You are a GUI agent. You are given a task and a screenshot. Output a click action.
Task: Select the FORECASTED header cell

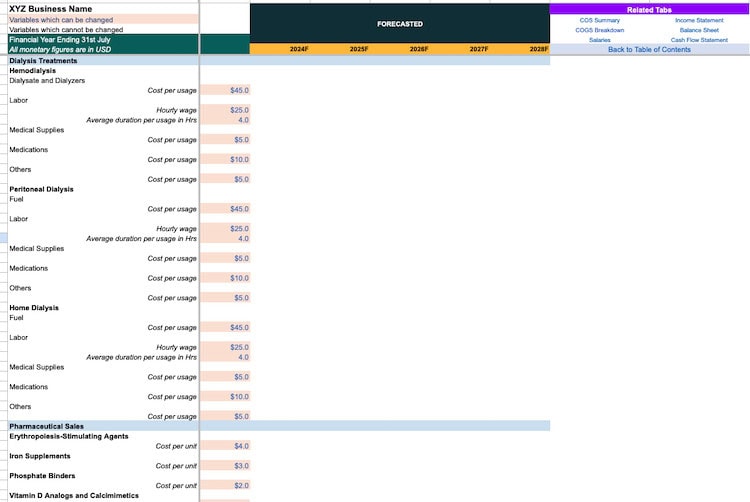pyautogui.click(x=399, y=24)
